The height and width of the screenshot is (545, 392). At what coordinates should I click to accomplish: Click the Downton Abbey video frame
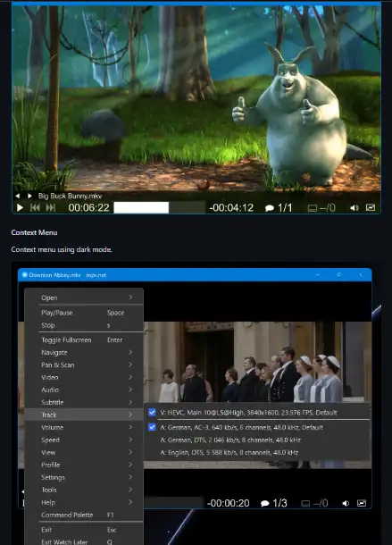(x=257, y=362)
